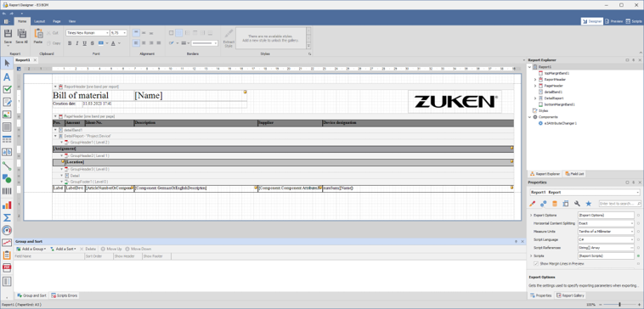Open the Field List tab
Viewport: 644px width, 309px height.
575,174
